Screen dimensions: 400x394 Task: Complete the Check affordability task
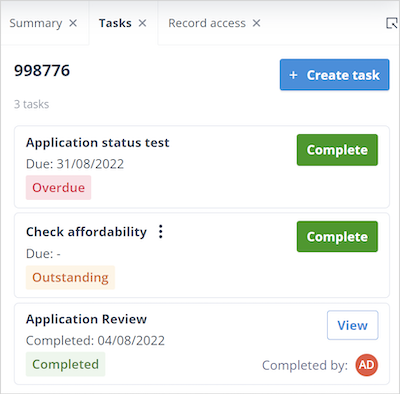coord(337,237)
